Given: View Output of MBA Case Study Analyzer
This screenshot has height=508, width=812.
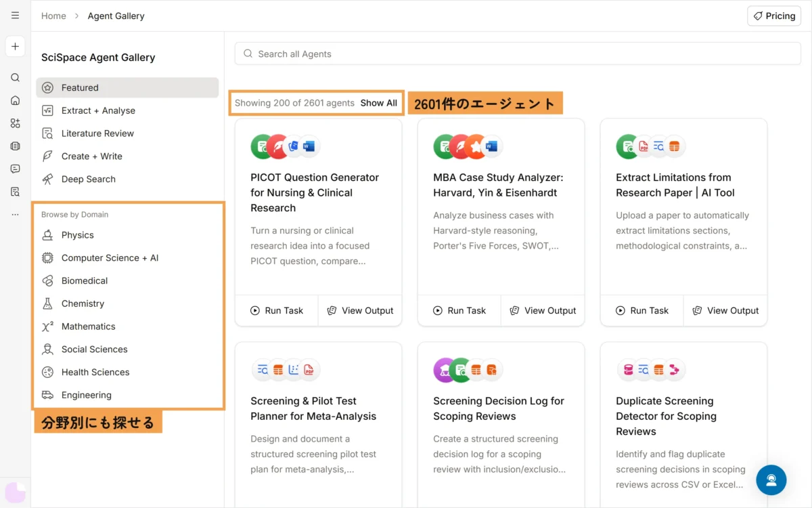Looking at the screenshot, I should [x=543, y=311].
